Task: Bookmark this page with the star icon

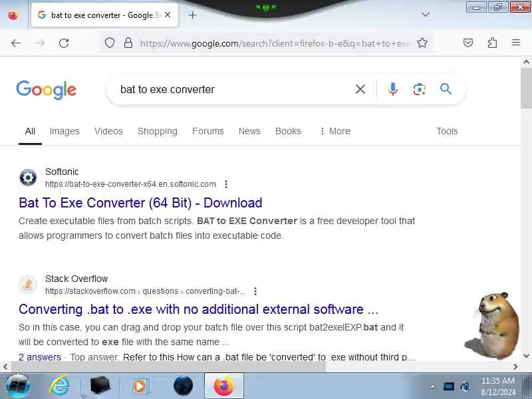Action: tap(422, 43)
